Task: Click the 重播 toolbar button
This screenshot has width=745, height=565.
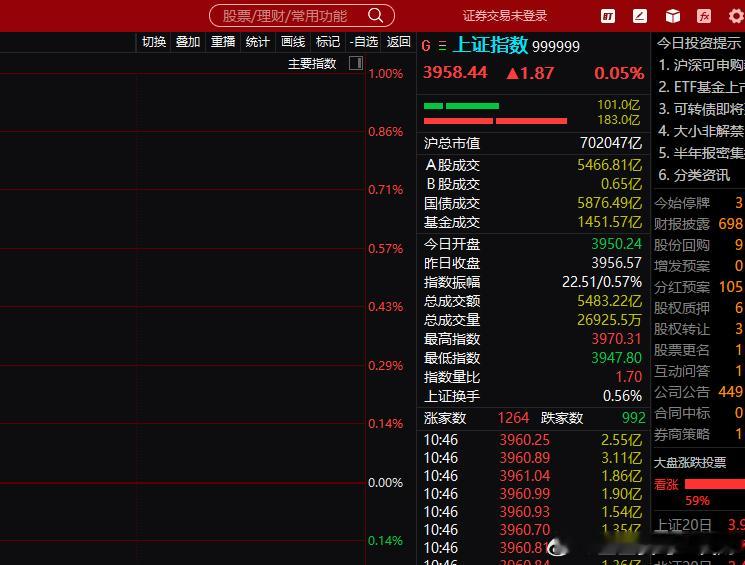Action: point(223,42)
